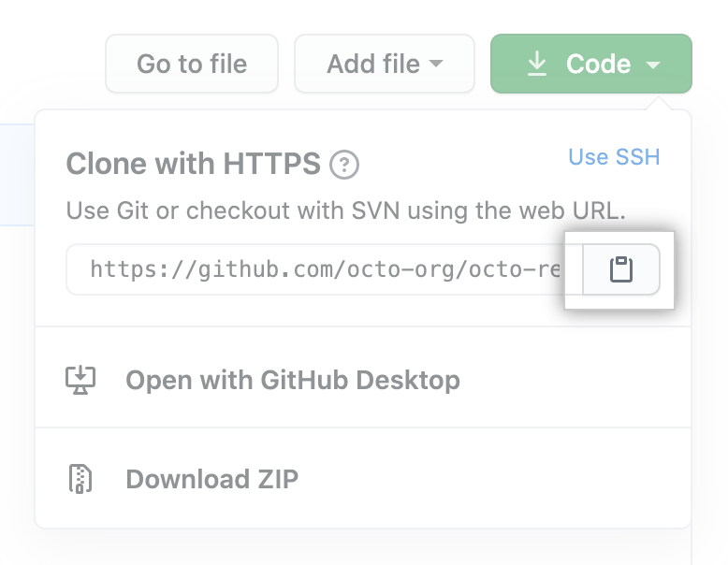Viewport: 728px width, 565px height.
Task: Expand the Add file dropdown caret
Action: (436, 65)
